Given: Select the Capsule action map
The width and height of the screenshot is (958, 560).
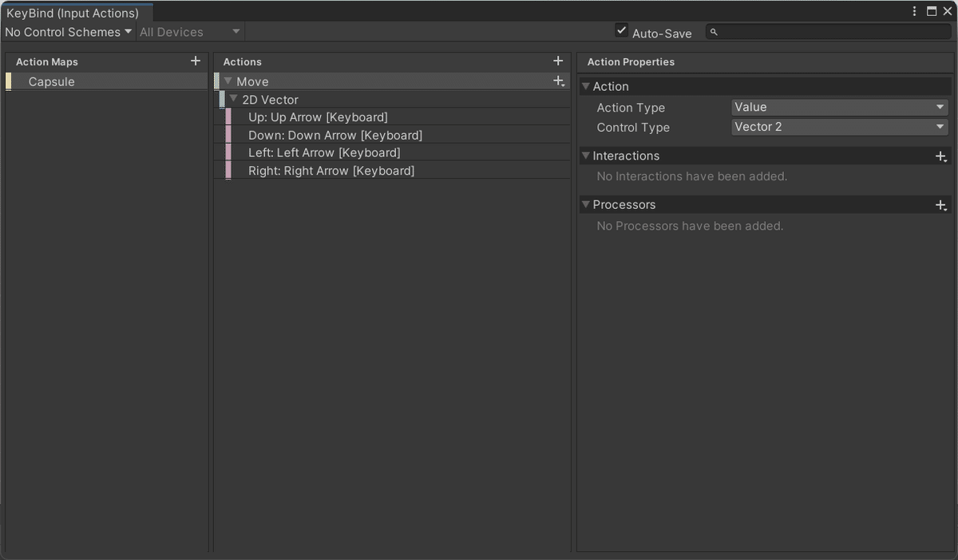Looking at the screenshot, I should coord(106,81).
